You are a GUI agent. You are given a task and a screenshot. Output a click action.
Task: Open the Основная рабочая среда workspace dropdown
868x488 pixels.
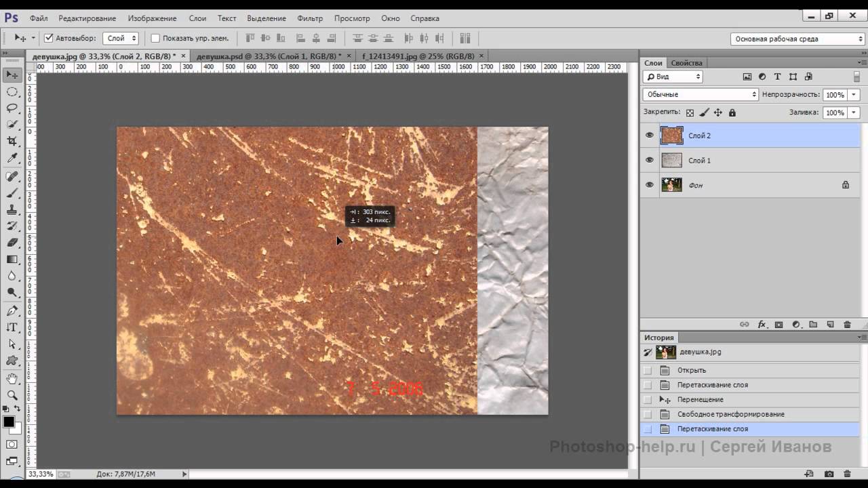[797, 39]
